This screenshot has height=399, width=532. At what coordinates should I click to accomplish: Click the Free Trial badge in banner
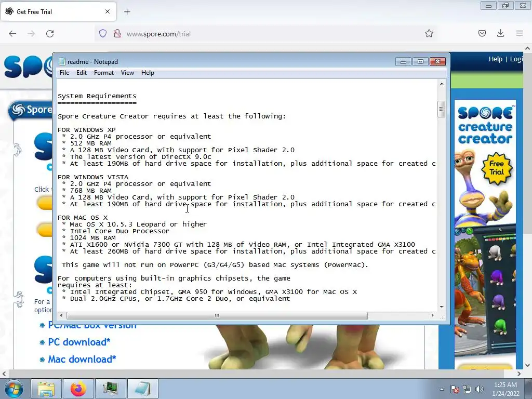pyautogui.click(x=496, y=168)
